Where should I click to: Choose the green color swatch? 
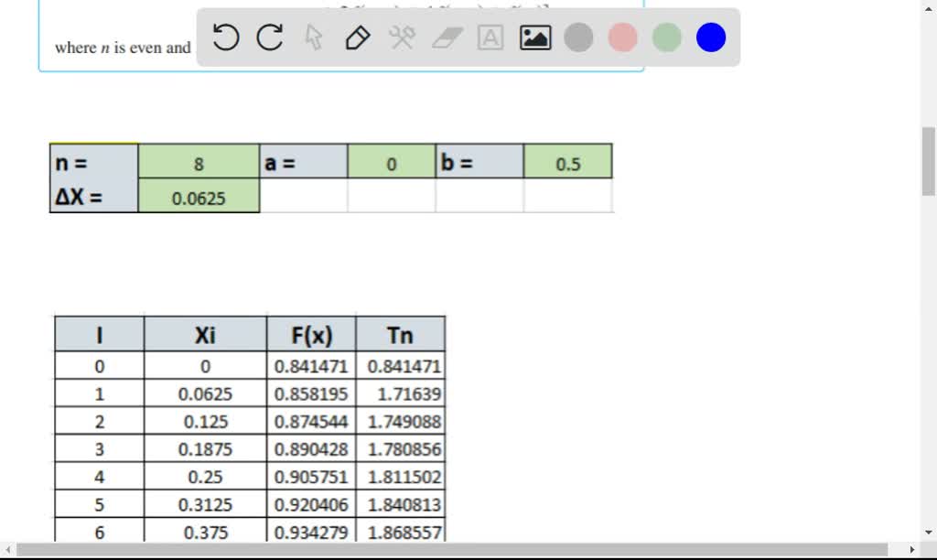coord(666,37)
